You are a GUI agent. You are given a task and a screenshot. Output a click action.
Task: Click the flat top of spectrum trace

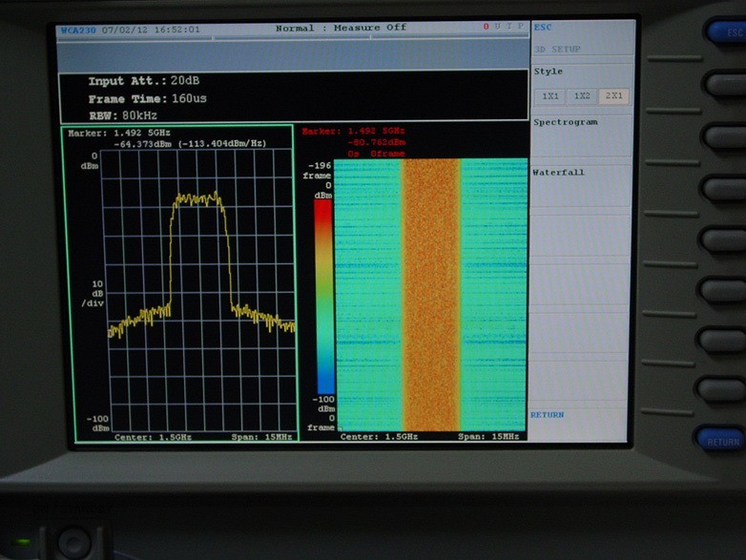[x=198, y=199]
